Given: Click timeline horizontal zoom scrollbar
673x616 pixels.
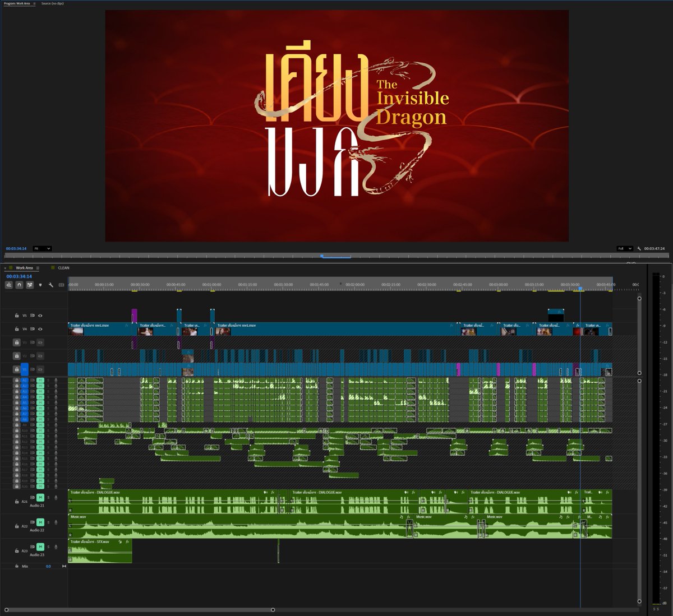Looking at the screenshot, I should tap(140, 610).
